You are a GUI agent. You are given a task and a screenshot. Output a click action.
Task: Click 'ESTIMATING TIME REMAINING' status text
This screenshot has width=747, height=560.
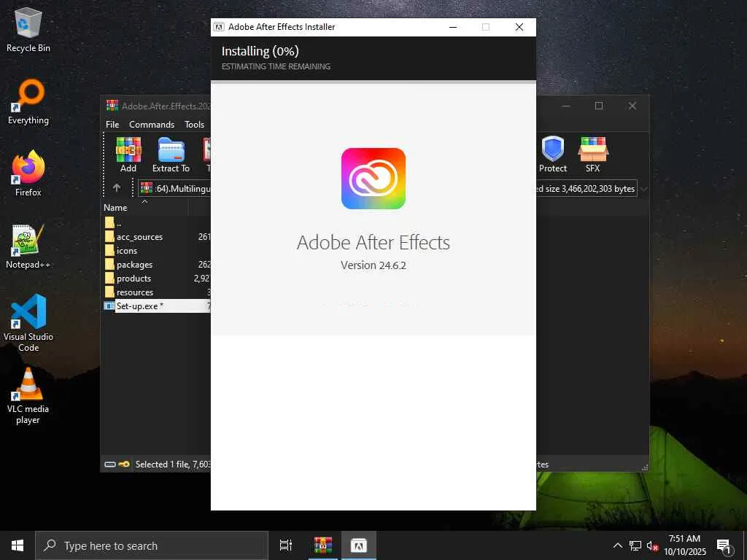[x=276, y=66]
